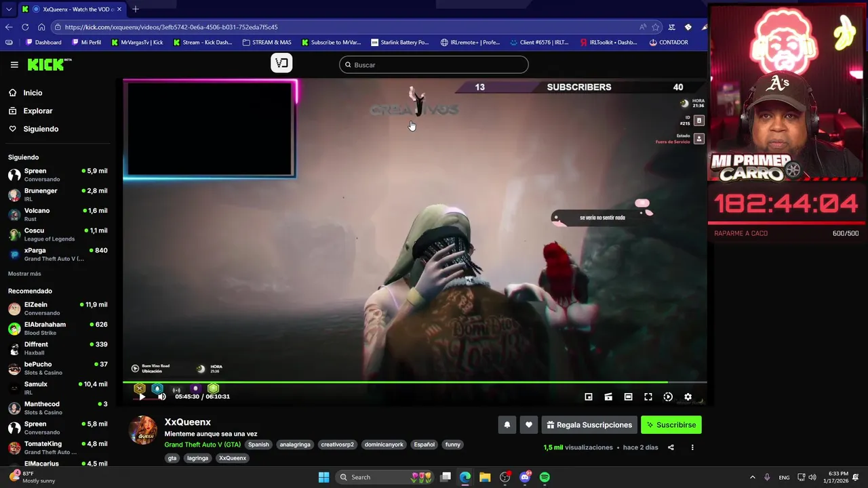Toggle notification bell for XxQueenx
The image size is (868, 488).
pos(507,425)
